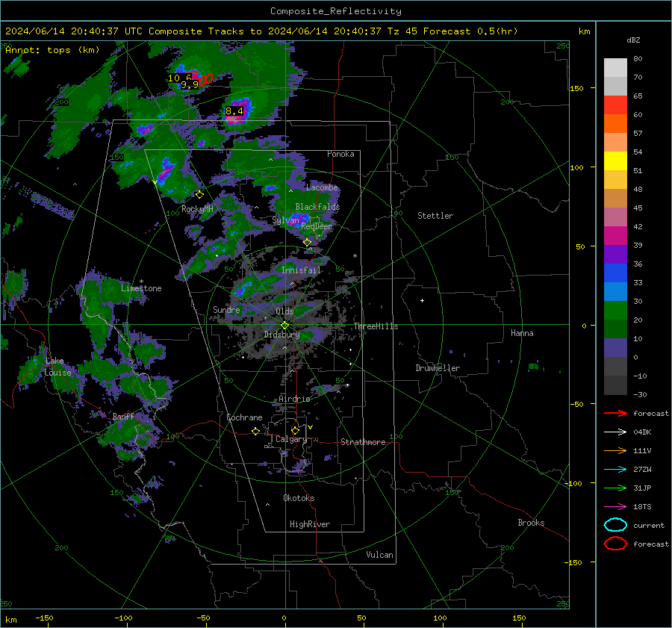Click the Blackfalds city label
The height and width of the screenshot is (628, 672).
click(x=317, y=207)
